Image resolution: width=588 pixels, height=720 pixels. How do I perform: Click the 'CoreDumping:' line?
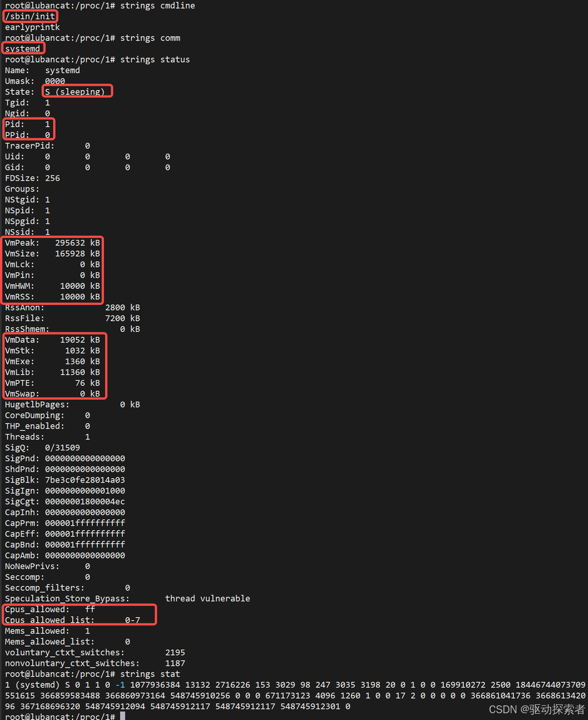coord(47,415)
